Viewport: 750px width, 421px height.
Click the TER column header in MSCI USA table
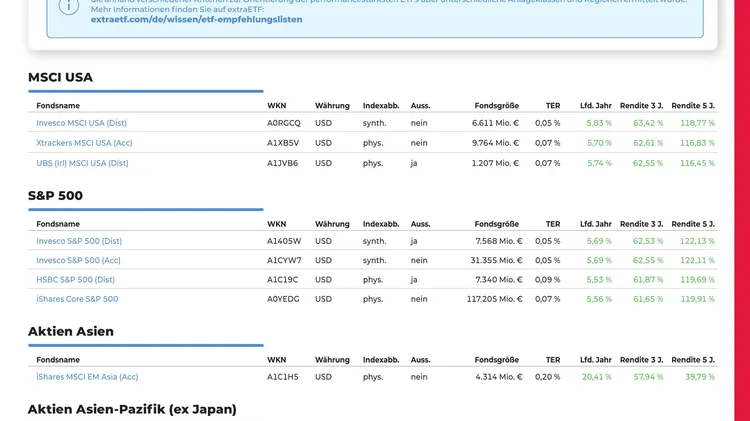click(x=552, y=105)
